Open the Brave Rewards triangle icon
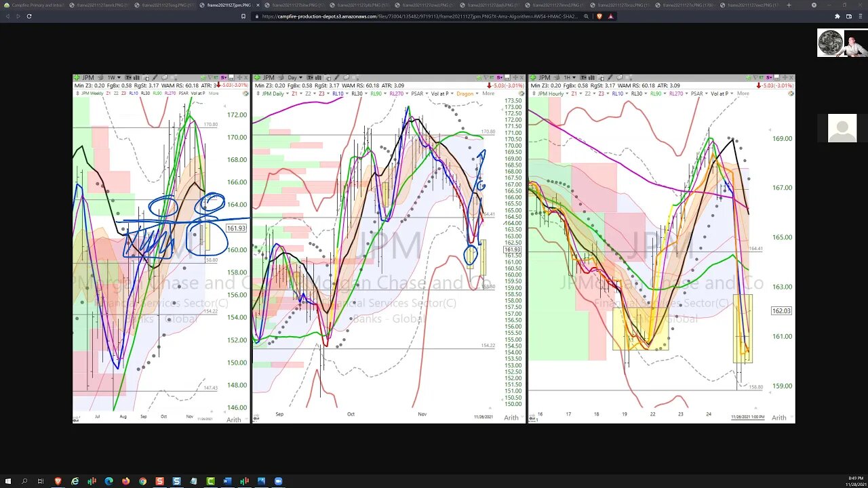868x488 pixels. click(610, 16)
